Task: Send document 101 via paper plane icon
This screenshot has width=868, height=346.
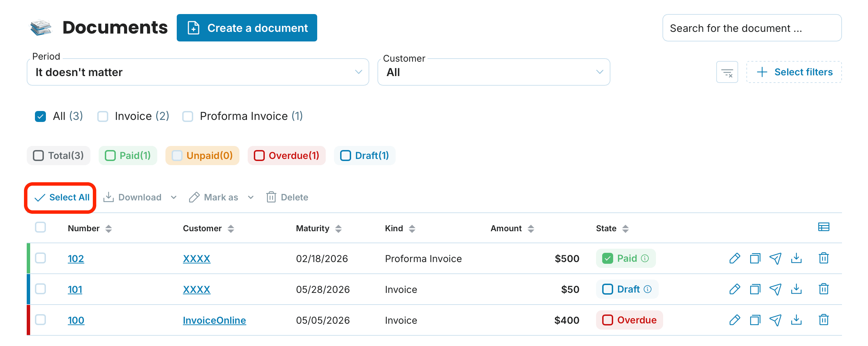Action: pyautogui.click(x=776, y=289)
